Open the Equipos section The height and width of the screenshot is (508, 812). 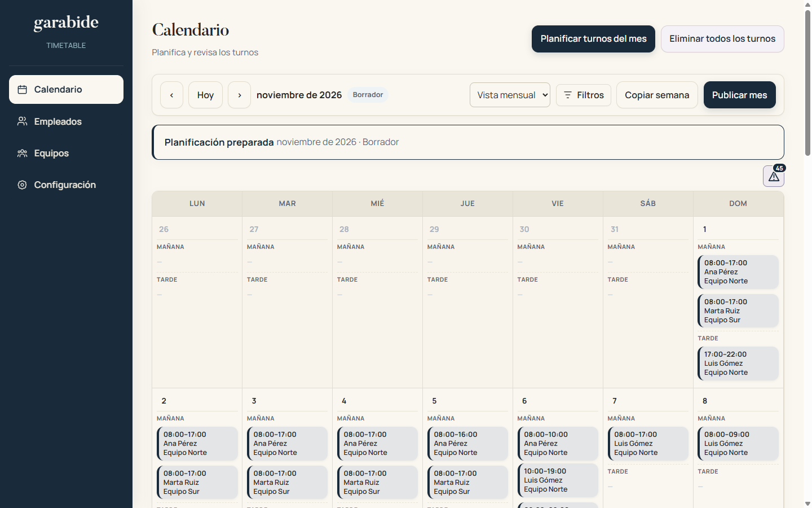[66, 153]
